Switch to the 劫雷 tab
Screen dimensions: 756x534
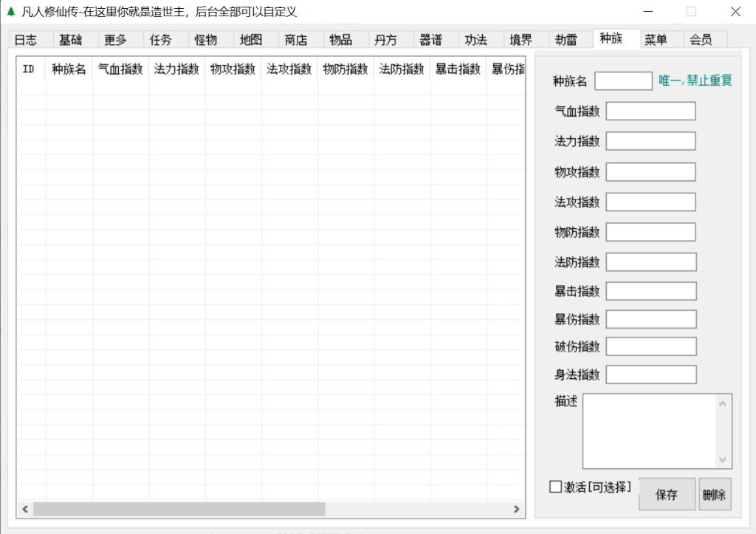pyautogui.click(x=566, y=40)
